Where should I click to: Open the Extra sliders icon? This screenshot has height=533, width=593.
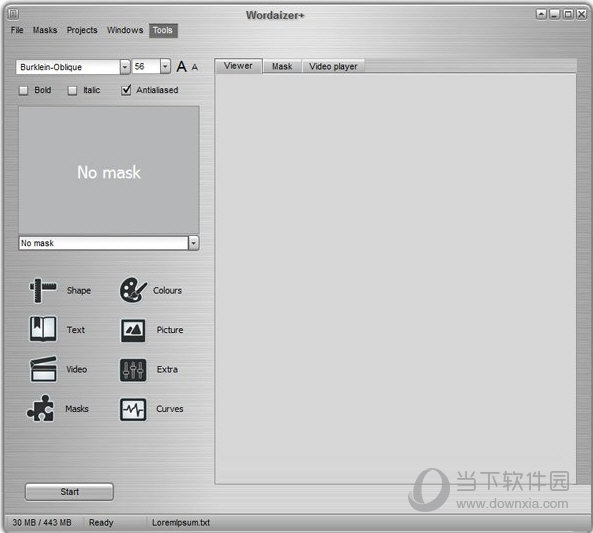click(133, 370)
